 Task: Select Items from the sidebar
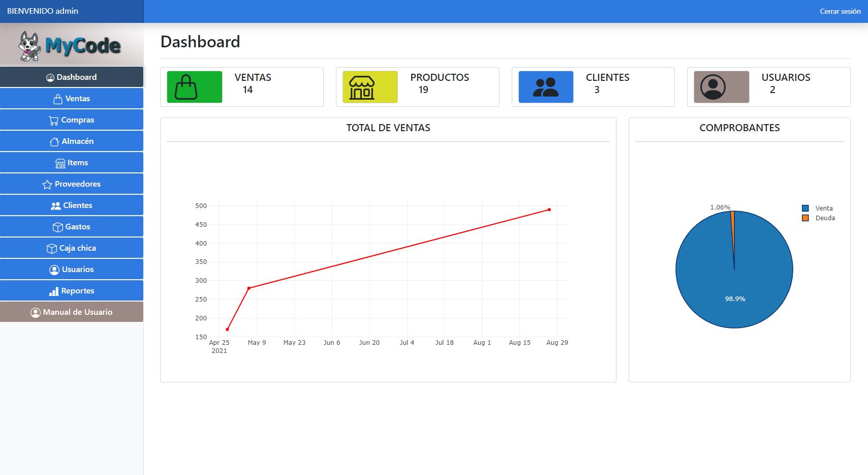(72, 163)
